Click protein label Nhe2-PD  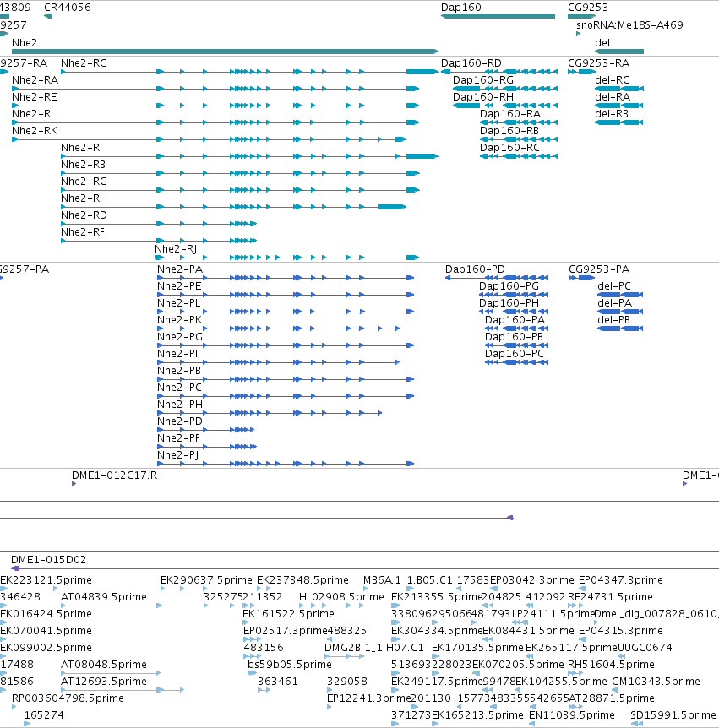pos(180,421)
